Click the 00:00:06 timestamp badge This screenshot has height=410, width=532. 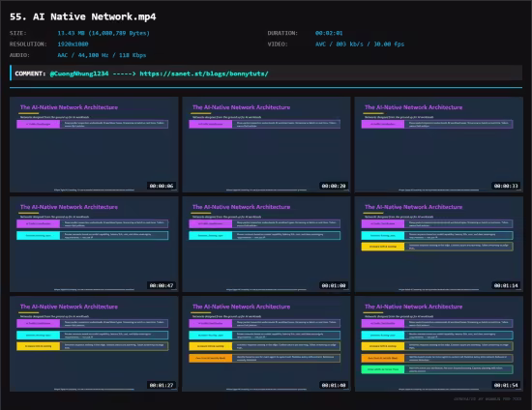coord(162,186)
